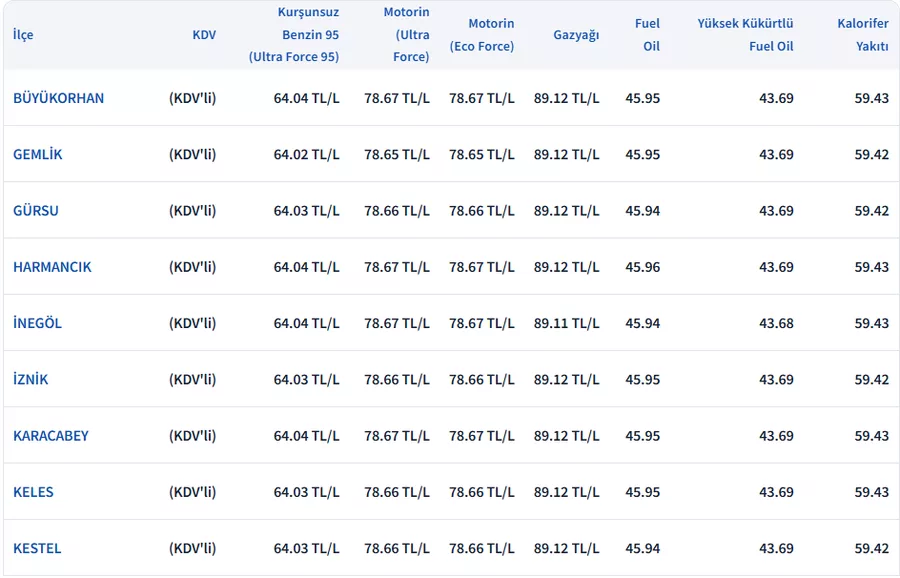Click GEMLİK's Kurşunsuz Benzin price 64.02 TL/L
The height and width of the screenshot is (578, 900).
pos(306,154)
